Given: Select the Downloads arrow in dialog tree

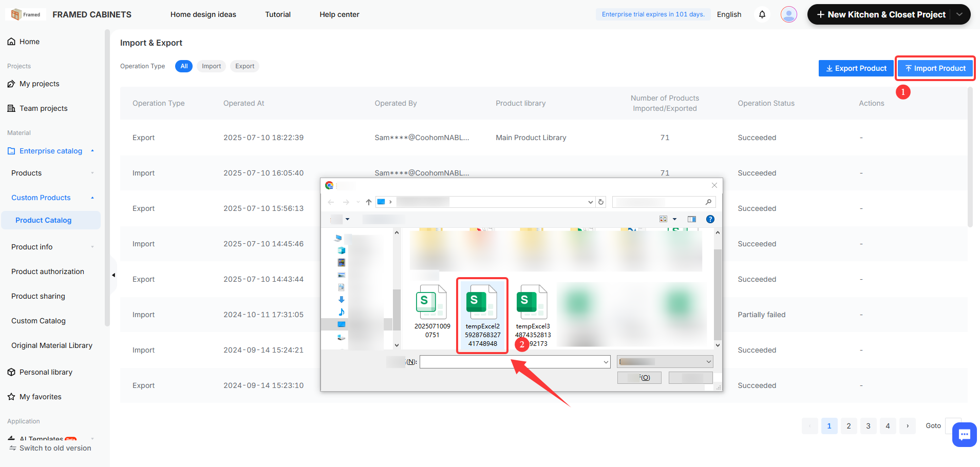Looking at the screenshot, I should click(x=342, y=300).
